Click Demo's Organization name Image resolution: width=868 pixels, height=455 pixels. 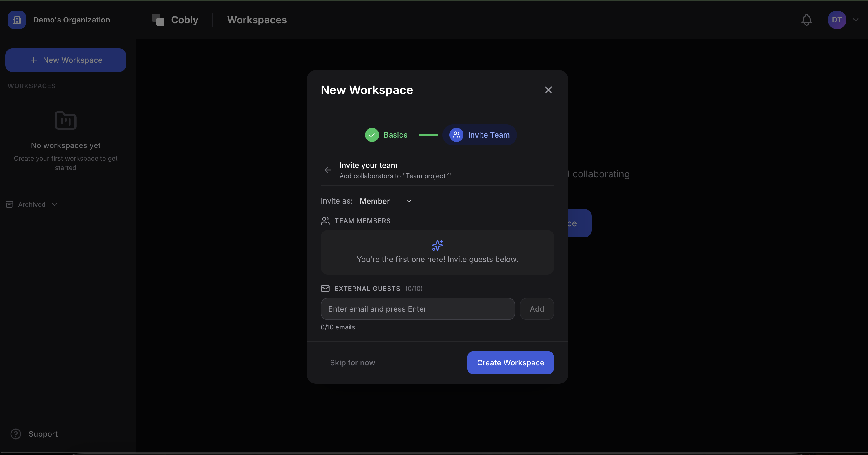[x=72, y=20]
